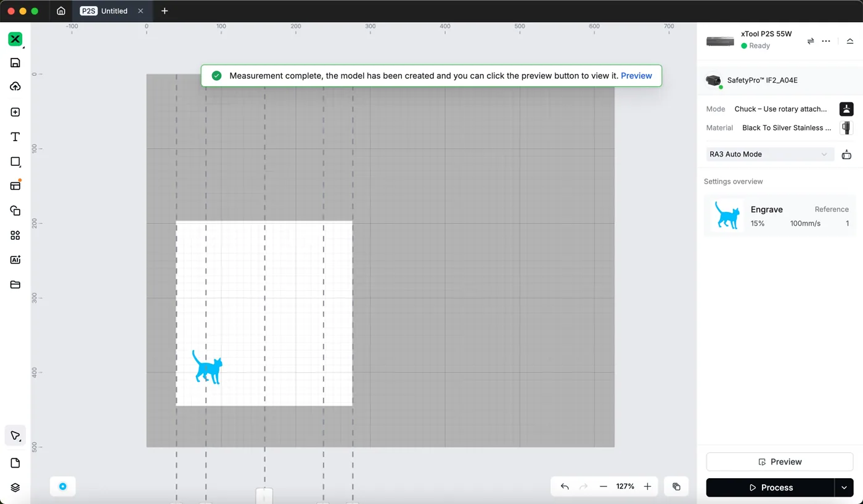Click the save file icon in sidebar
The height and width of the screenshot is (504, 863).
[15, 63]
